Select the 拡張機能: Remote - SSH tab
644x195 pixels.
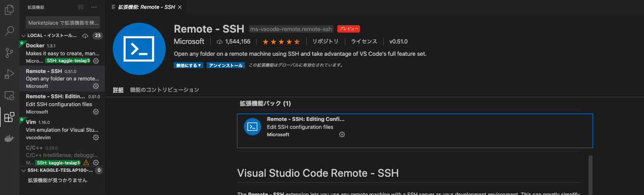146,7
